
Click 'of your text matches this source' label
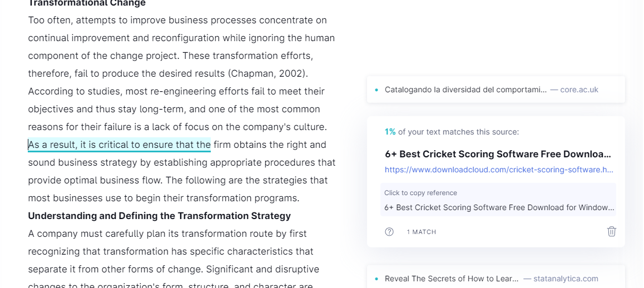coord(458,132)
